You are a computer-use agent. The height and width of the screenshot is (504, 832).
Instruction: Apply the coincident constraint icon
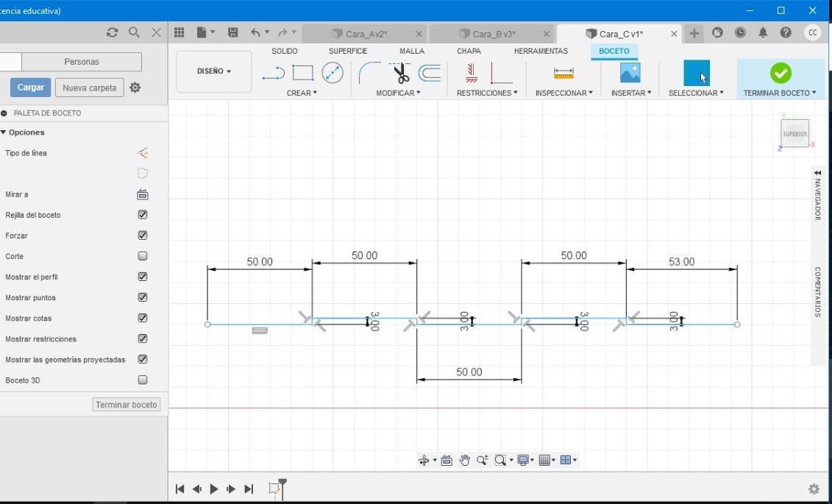tap(472, 73)
